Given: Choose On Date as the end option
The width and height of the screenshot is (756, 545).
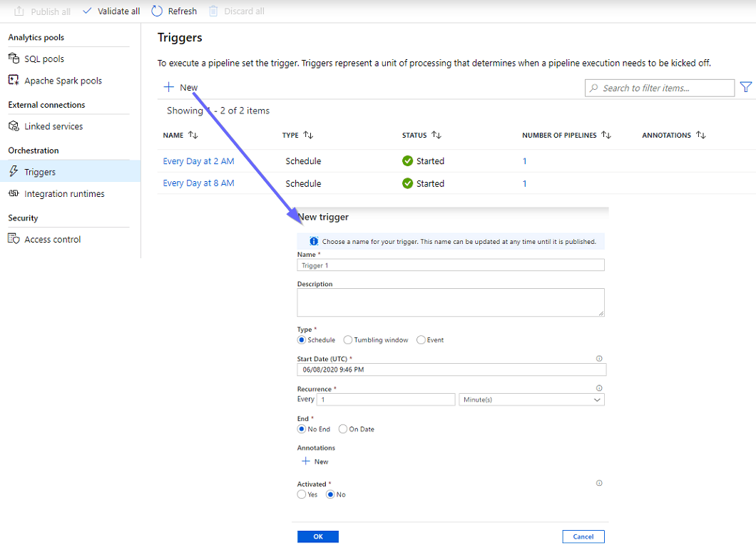Looking at the screenshot, I should 342,429.
